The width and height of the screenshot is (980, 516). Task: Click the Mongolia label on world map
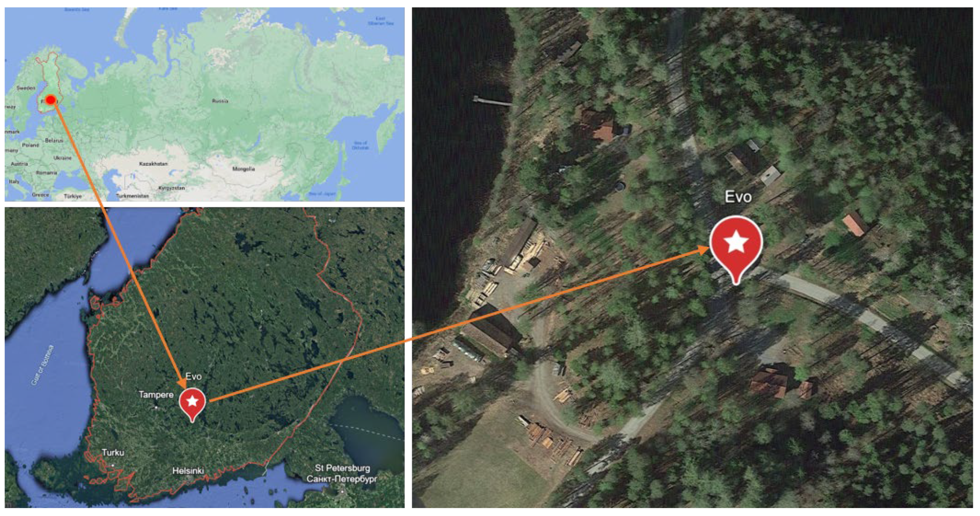click(244, 169)
